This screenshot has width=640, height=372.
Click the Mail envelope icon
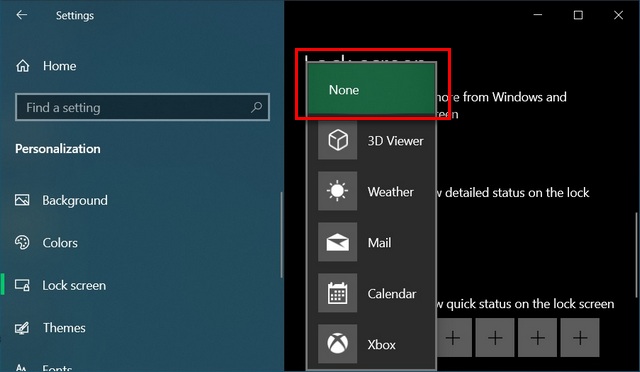click(338, 242)
